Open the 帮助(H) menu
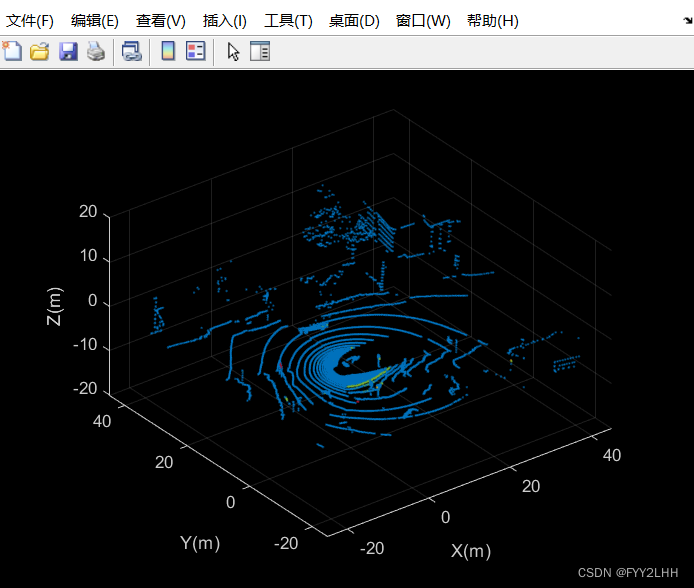Image resolution: width=694 pixels, height=588 pixels. point(493,21)
